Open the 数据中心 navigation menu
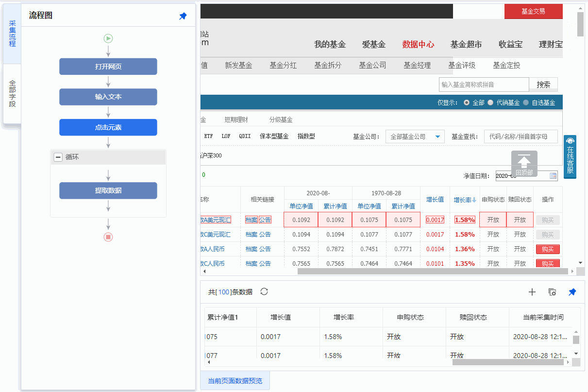This screenshot has height=392, width=588. 418,44
